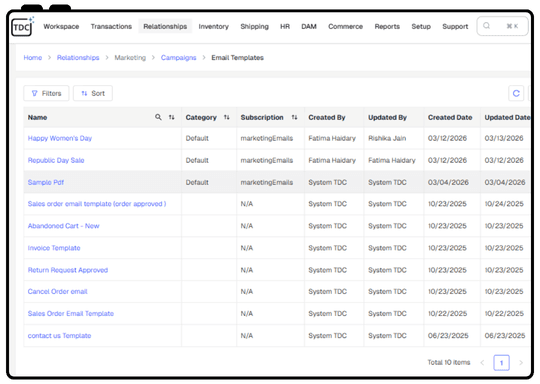Go to Relationships breadcrumb link
540x384 pixels.
click(78, 58)
